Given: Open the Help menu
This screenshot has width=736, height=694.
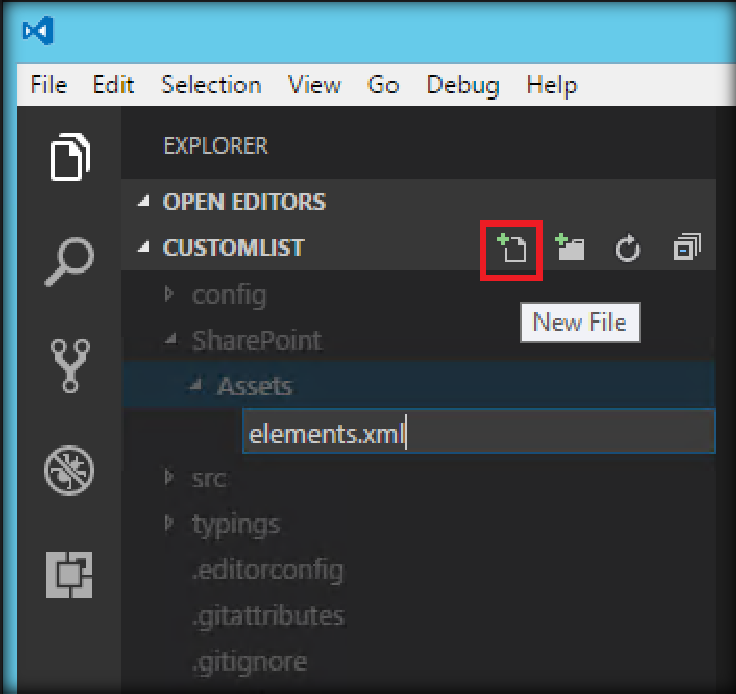Looking at the screenshot, I should 552,86.
